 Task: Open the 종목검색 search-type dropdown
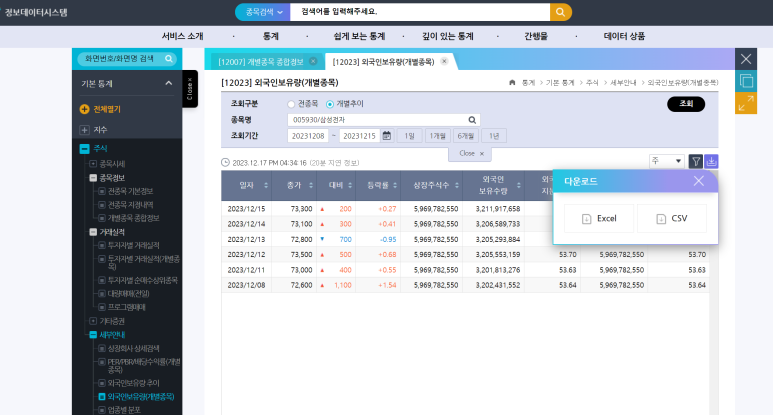pos(263,12)
